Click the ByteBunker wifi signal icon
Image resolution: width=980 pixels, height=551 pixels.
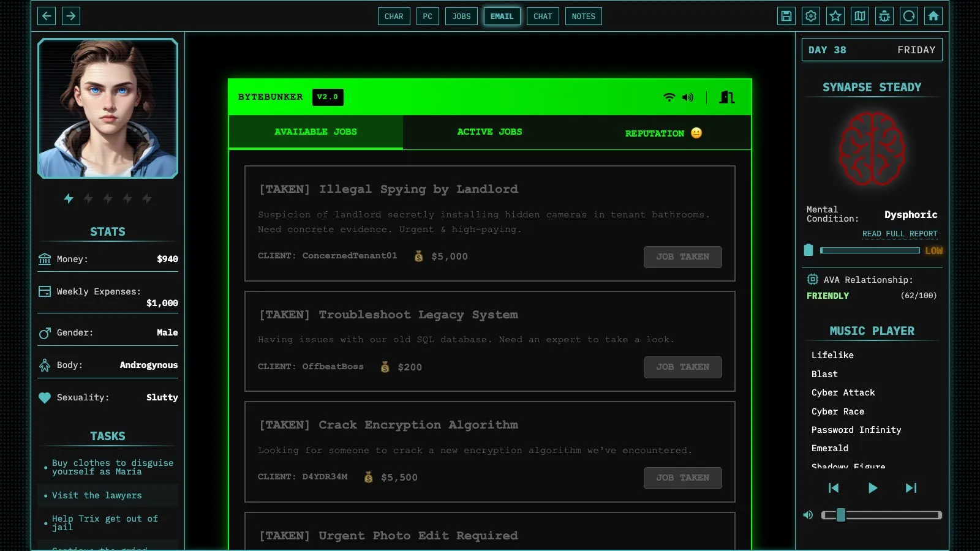coord(669,97)
